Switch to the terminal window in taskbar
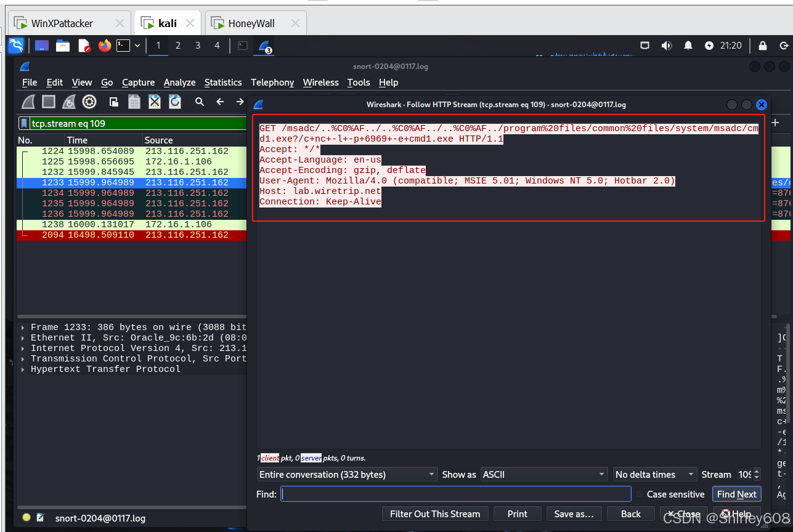Viewport: 793px width, 532px height. (243, 45)
